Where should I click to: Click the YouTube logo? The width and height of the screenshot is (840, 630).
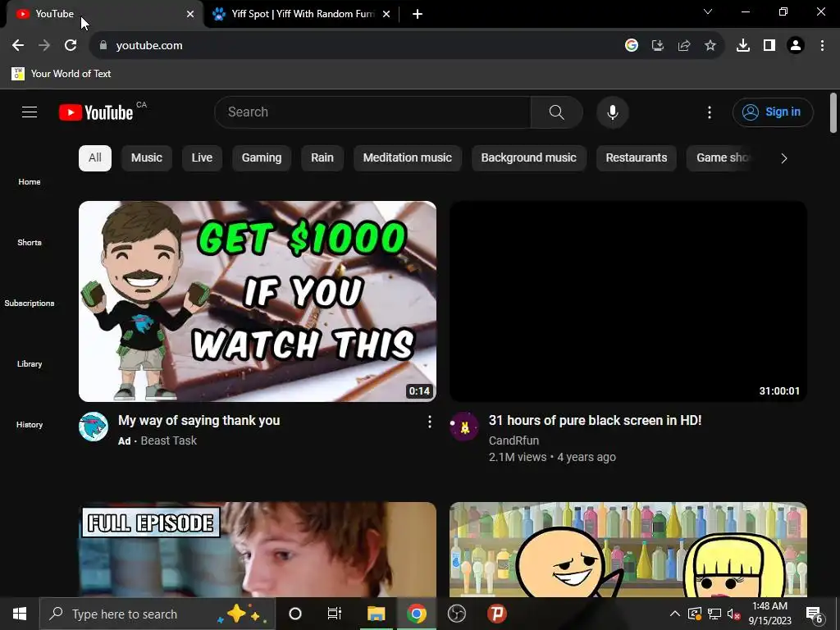(x=96, y=112)
